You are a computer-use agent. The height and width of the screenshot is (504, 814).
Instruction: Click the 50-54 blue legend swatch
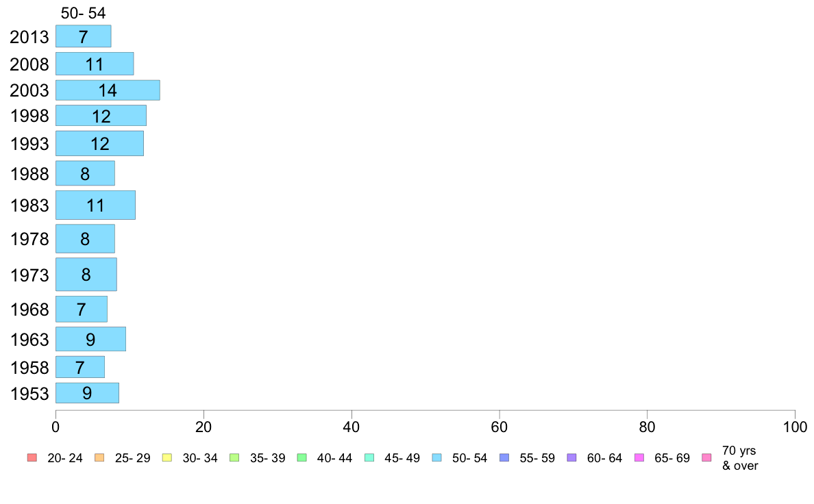coord(437,458)
